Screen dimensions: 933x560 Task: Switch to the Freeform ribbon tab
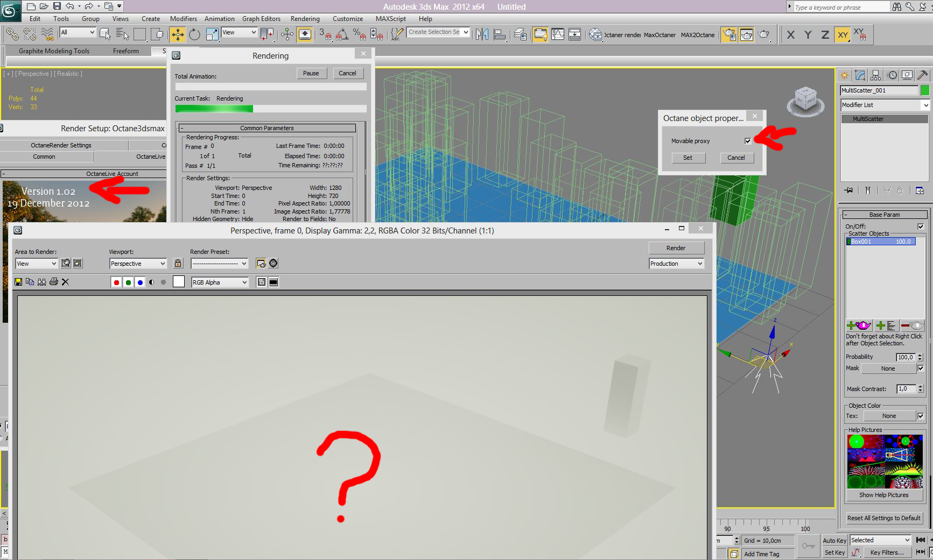point(126,51)
